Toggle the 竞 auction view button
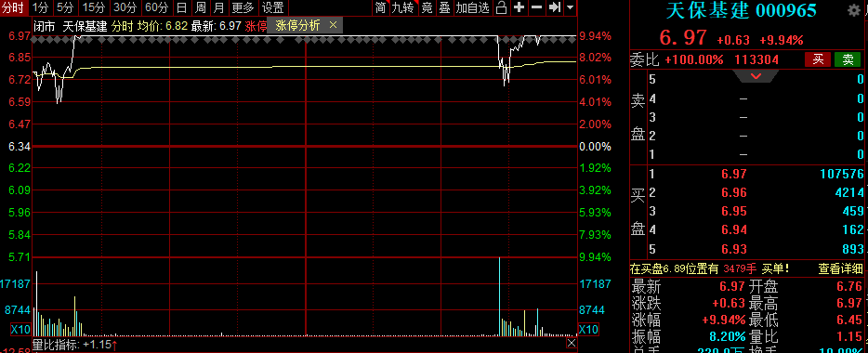This screenshot has height=353, width=868. tap(427, 7)
